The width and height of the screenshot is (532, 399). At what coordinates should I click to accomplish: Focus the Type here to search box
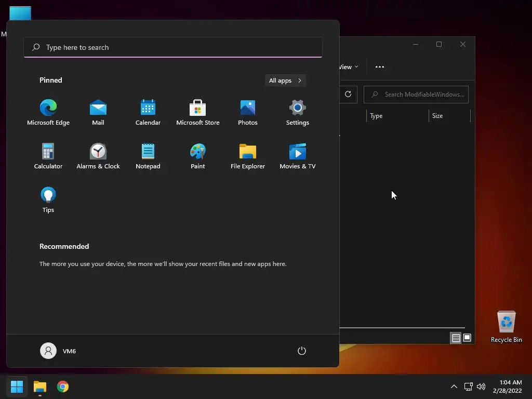[x=173, y=47]
